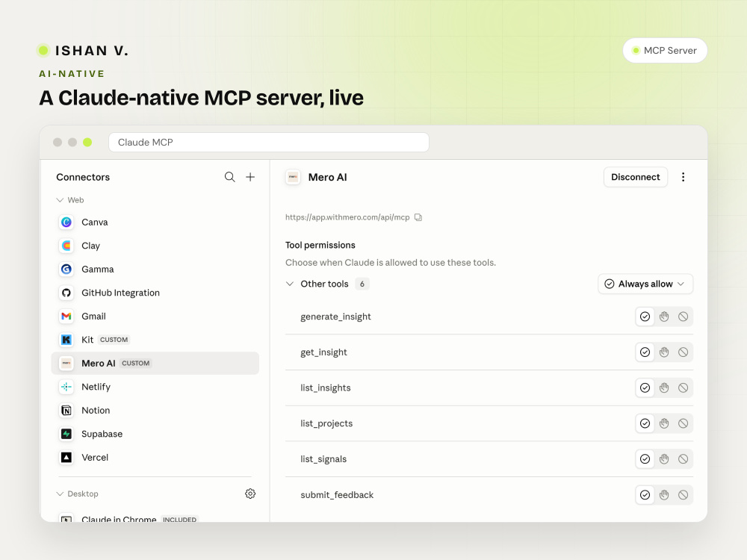Viewport: 747px width, 560px height.
Task: Select GitHub Integration connector
Action: (x=155, y=293)
